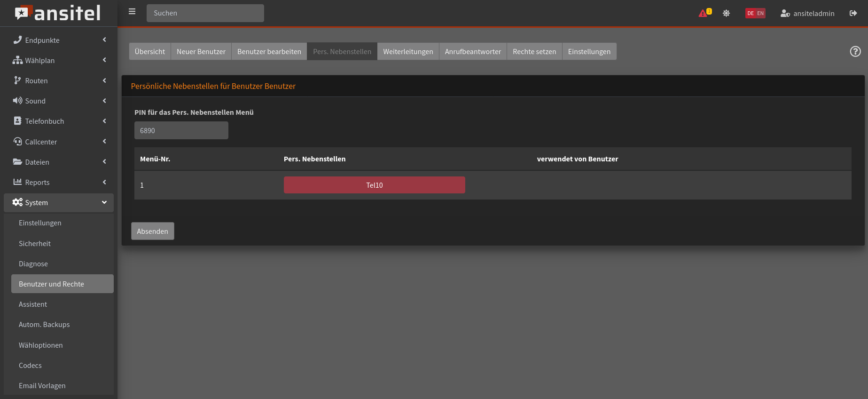The width and height of the screenshot is (868, 399).
Task: Open the Rechte setzen tab
Action: tap(534, 51)
